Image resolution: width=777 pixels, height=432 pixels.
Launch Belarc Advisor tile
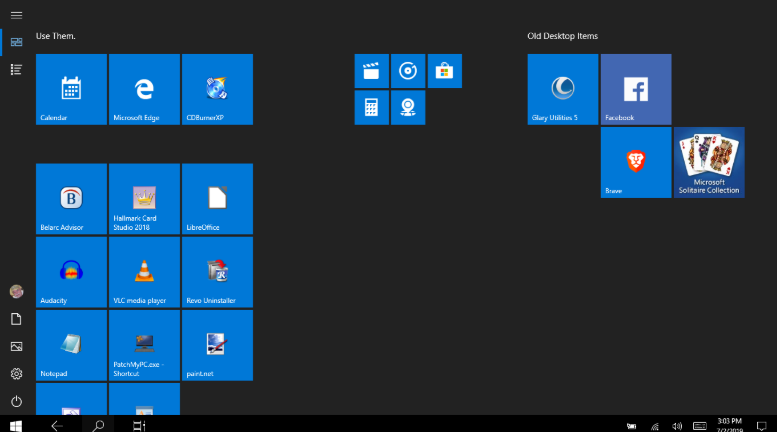pyautogui.click(x=71, y=199)
